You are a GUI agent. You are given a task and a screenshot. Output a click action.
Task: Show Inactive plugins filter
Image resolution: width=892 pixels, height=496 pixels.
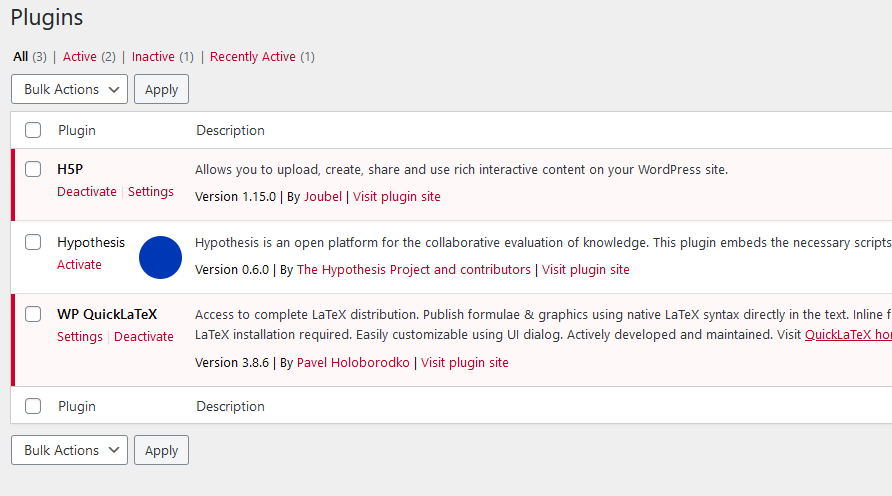153,57
